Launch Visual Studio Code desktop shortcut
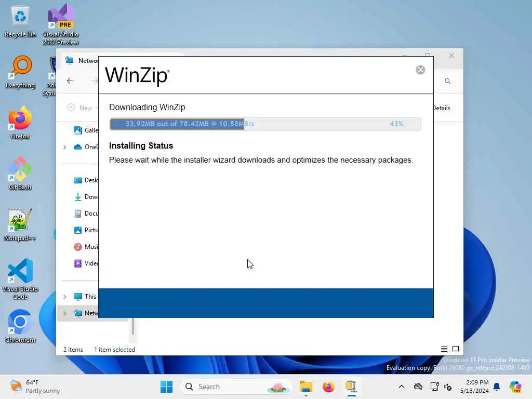532x399 pixels. coord(20,279)
